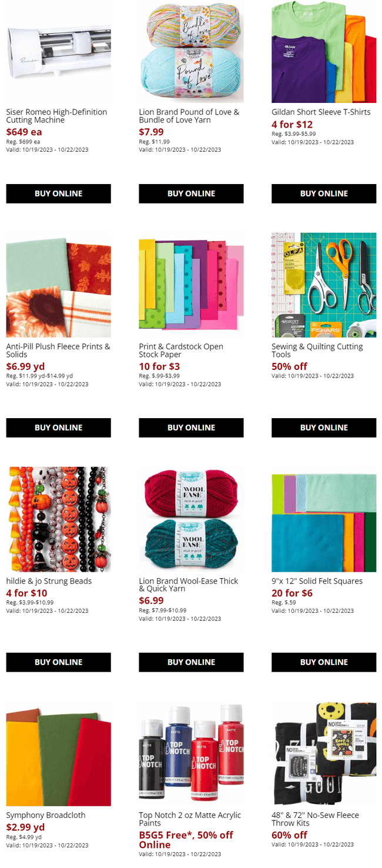The width and height of the screenshot is (382, 868).
Task: Buy Print & Cardstock Open Stock Paper online
Action: [191, 428]
